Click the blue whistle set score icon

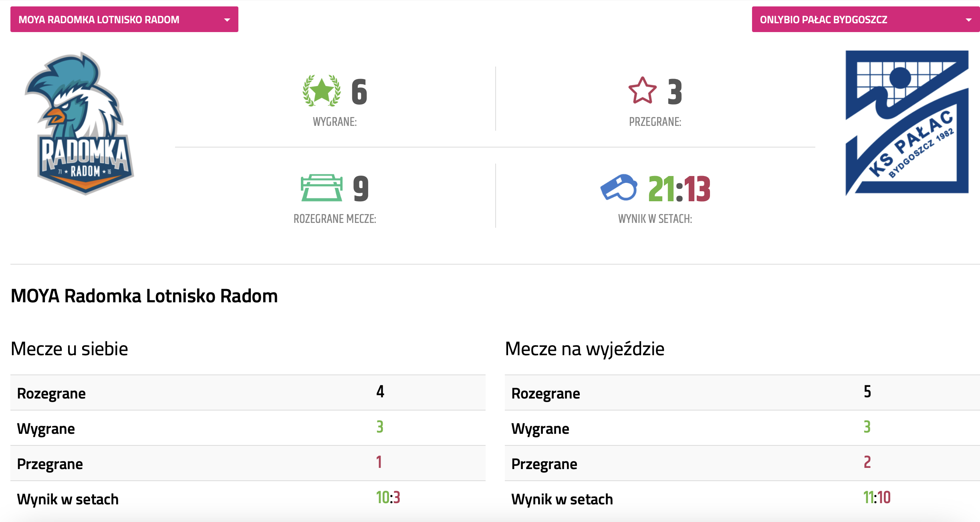click(x=619, y=188)
